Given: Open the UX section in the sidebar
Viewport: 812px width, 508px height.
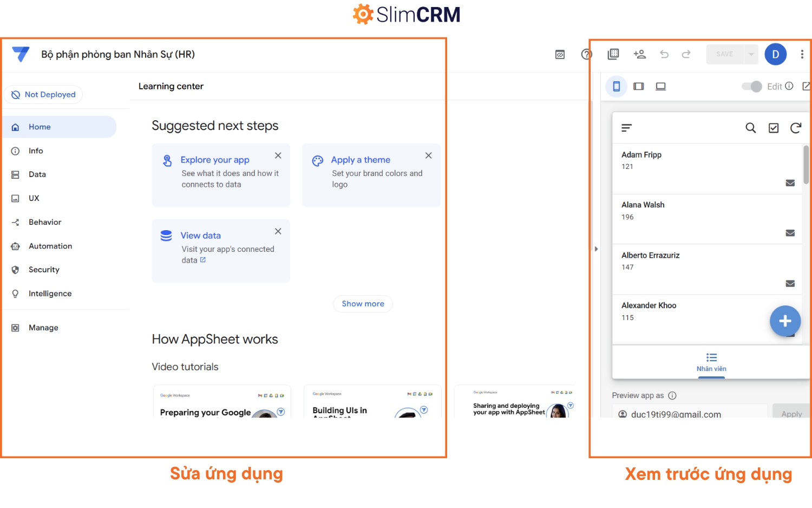Looking at the screenshot, I should (34, 198).
